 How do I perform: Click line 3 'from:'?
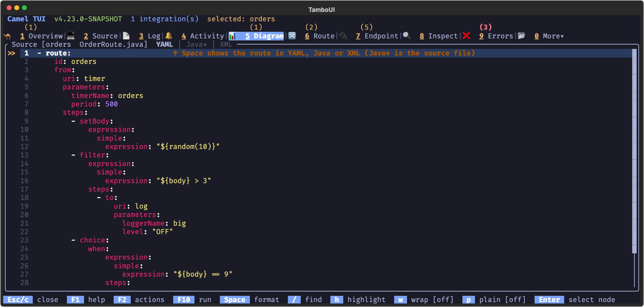[x=65, y=70]
